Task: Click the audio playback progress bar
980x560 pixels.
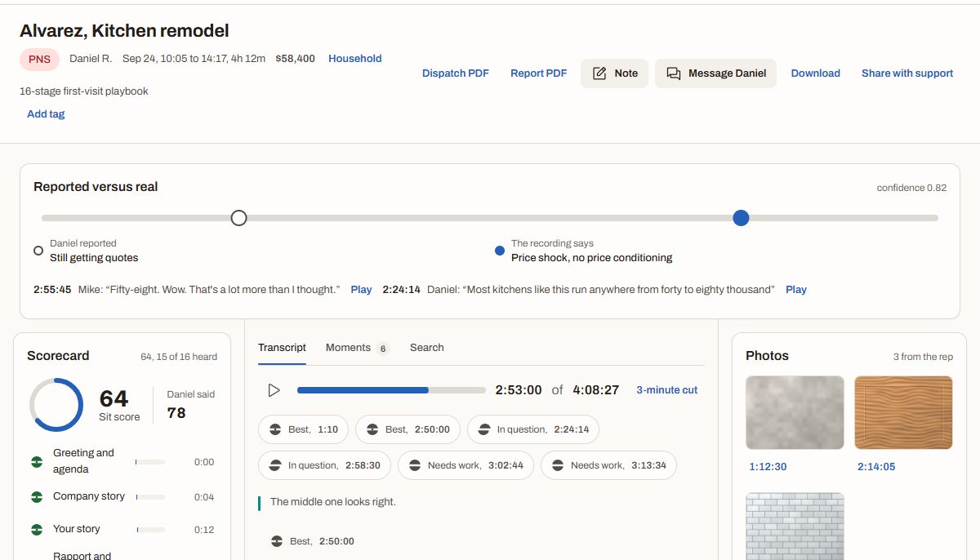Action: tap(390, 390)
